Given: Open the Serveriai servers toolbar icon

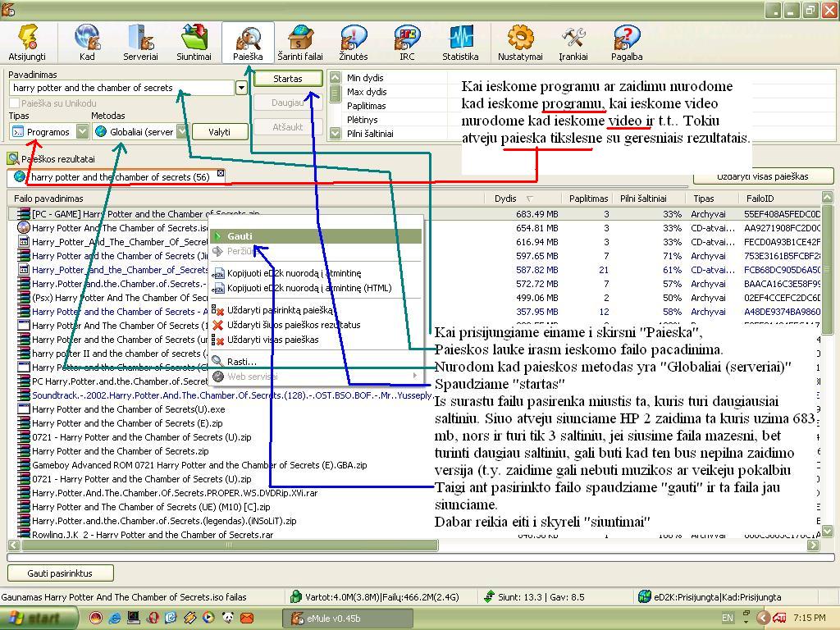Looking at the screenshot, I should coord(140,43).
